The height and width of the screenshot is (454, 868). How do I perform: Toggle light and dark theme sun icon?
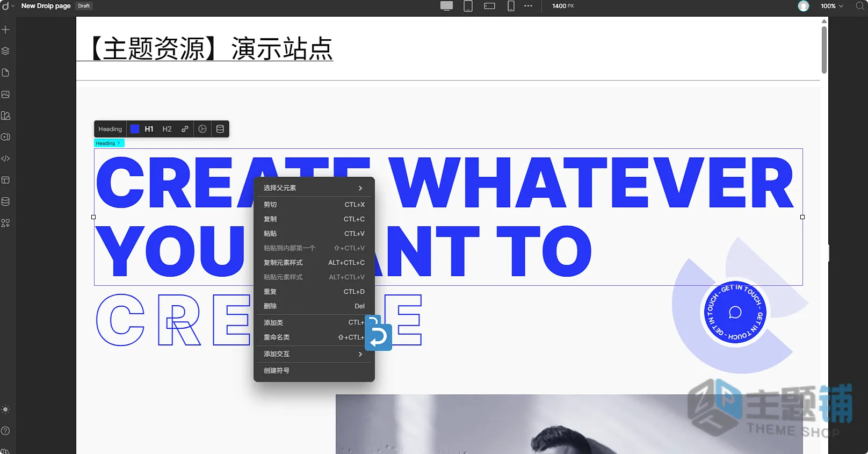[6, 409]
